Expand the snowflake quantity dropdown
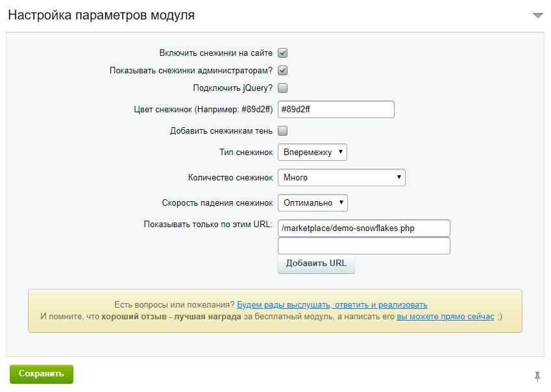551x392 pixels. (341, 177)
